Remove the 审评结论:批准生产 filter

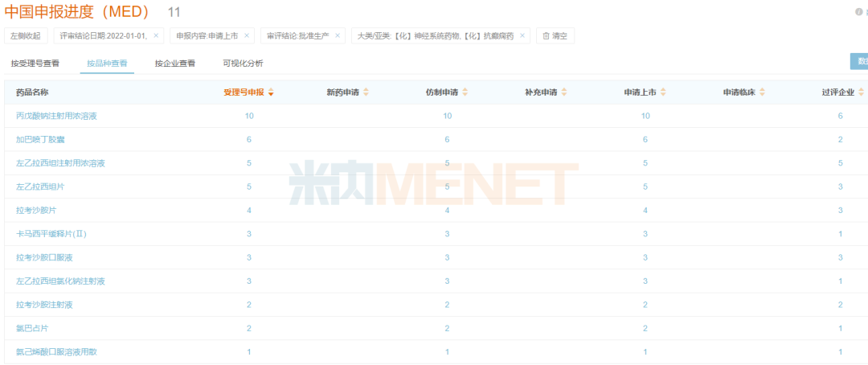tap(337, 35)
